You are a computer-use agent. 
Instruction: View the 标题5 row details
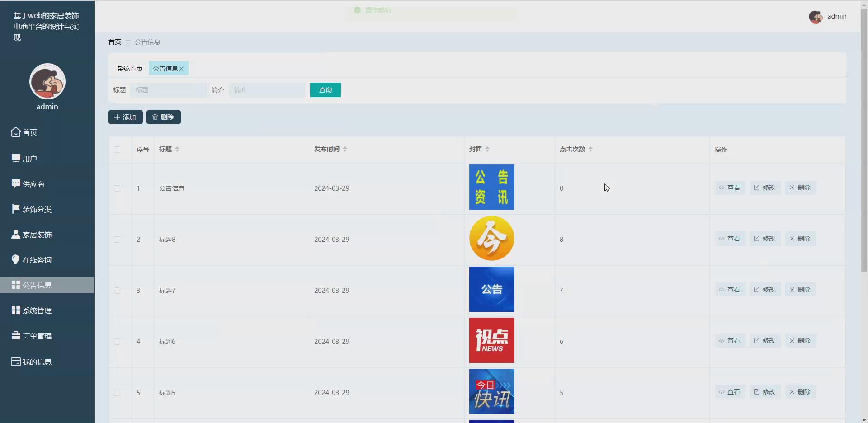point(730,392)
